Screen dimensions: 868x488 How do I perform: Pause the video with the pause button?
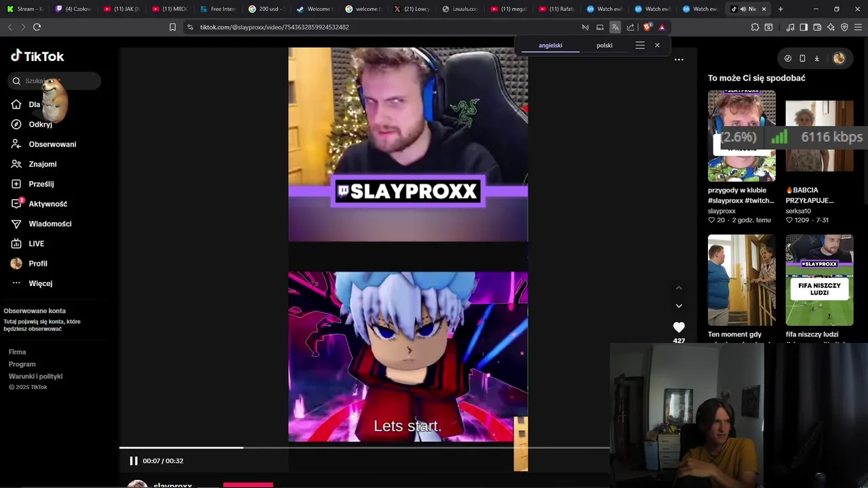pyautogui.click(x=134, y=461)
